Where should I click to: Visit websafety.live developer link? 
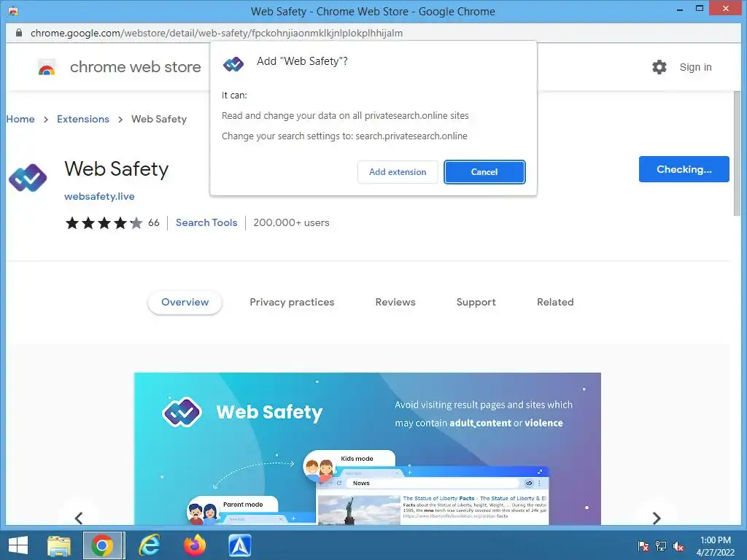[99, 196]
